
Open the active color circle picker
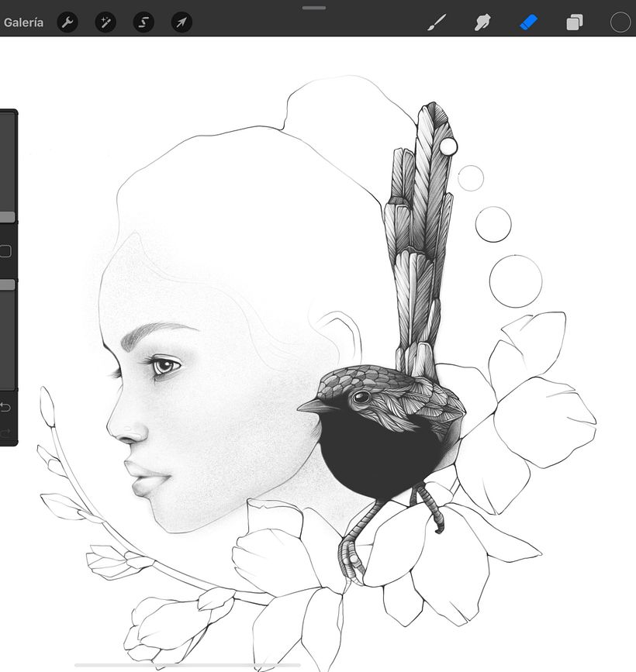[620, 22]
